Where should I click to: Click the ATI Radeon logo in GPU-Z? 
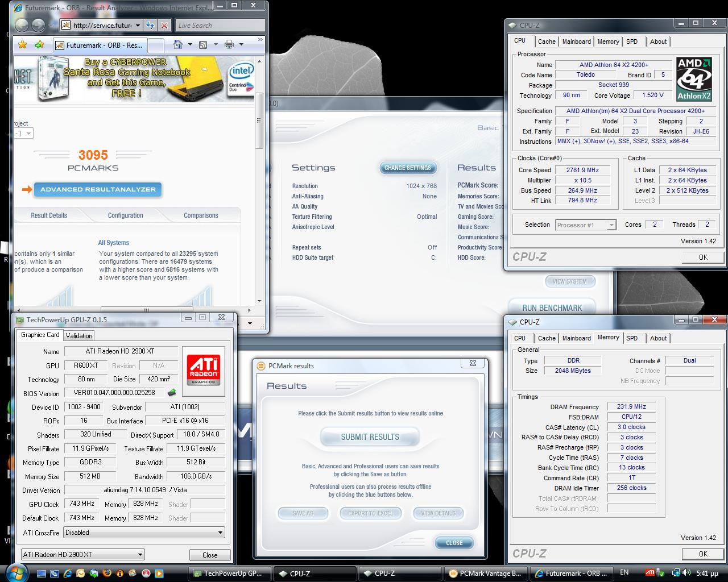(x=203, y=371)
